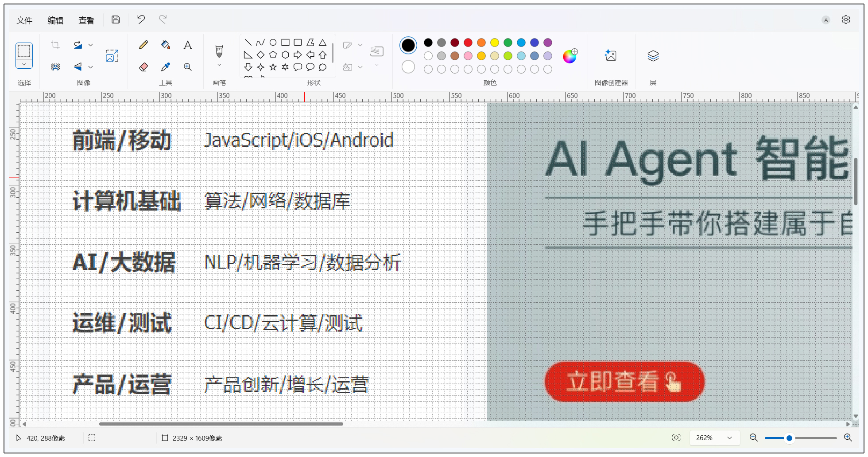Click the fit to window icon

click(x=676, y=438)
